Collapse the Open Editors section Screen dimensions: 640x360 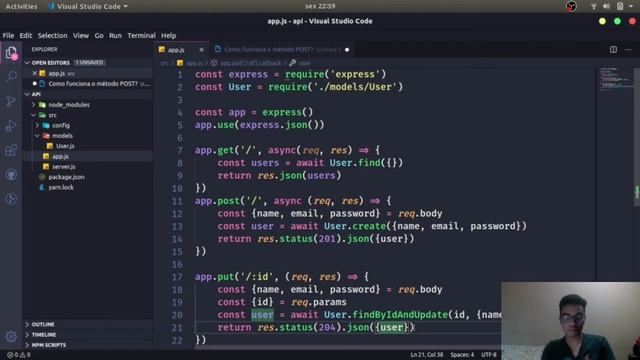pos(27,63)
